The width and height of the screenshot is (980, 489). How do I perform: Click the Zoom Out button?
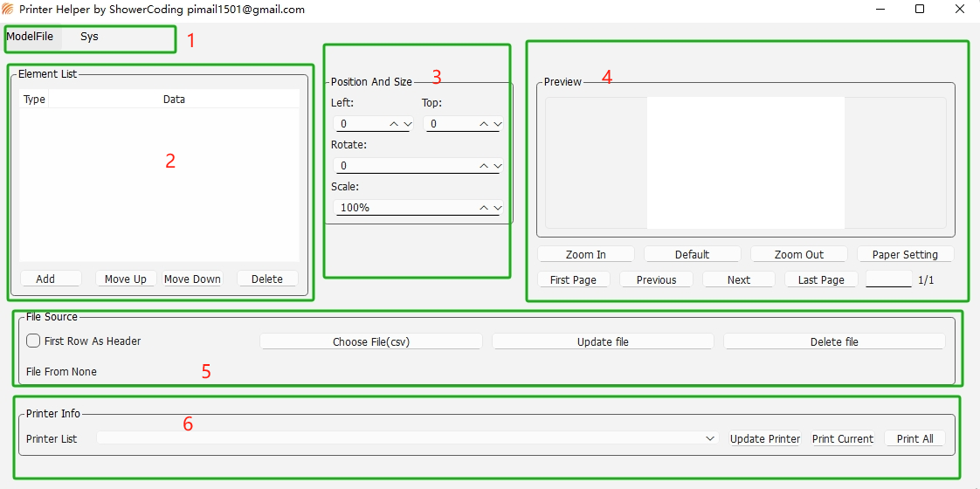point(798,254)
